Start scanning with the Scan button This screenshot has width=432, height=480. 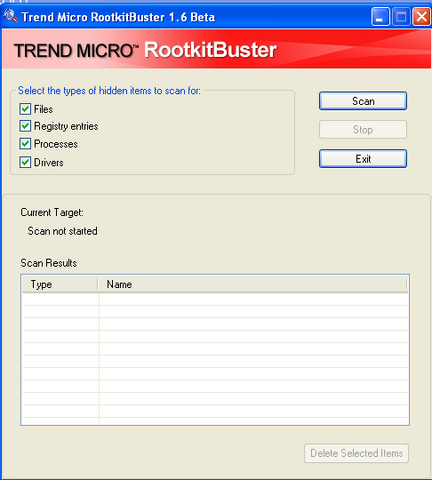point(363,101)
